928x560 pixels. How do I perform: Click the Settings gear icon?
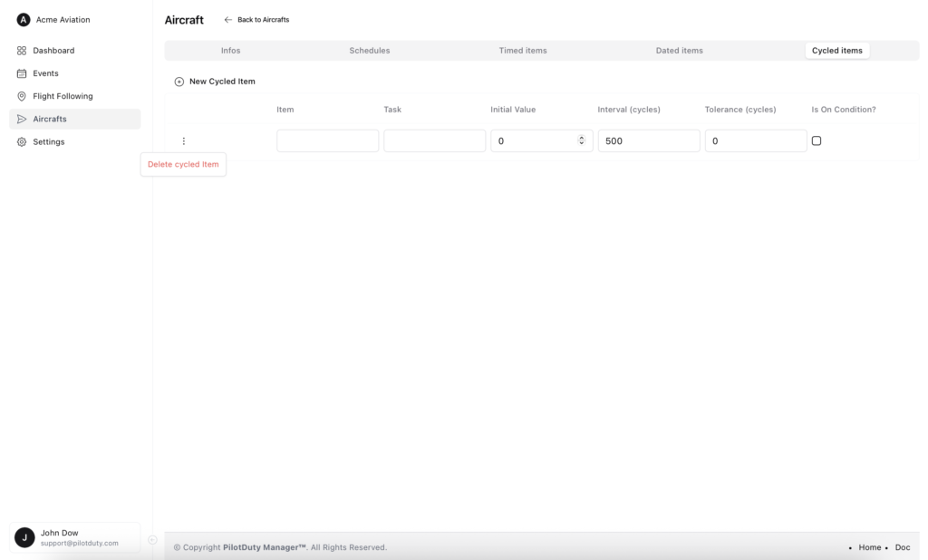22,141
